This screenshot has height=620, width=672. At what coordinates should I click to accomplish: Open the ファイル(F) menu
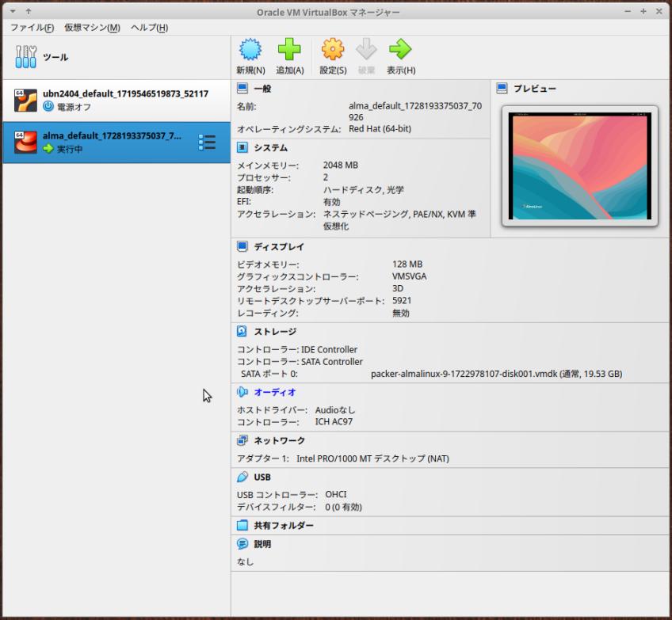click(32, 28)
